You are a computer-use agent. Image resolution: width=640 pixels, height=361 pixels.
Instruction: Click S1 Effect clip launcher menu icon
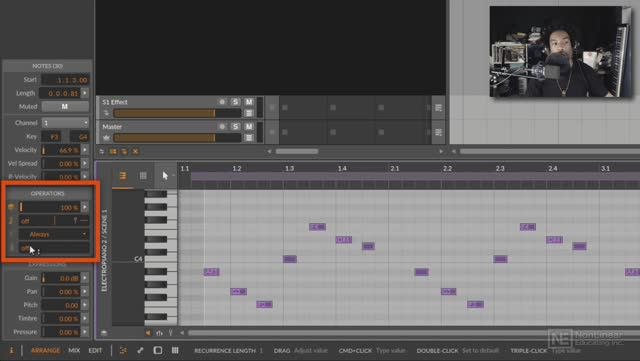(438, 108)
